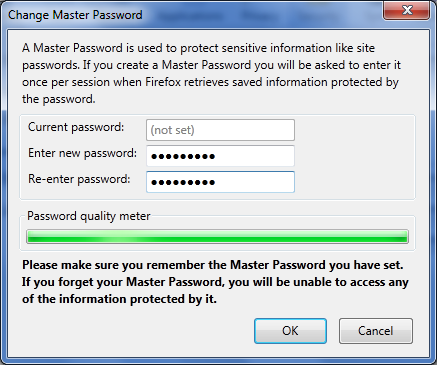Screen dimensions: 437x365
Task: Click the "Password quality meter" group caption
Action: click(x=89, y=216)
